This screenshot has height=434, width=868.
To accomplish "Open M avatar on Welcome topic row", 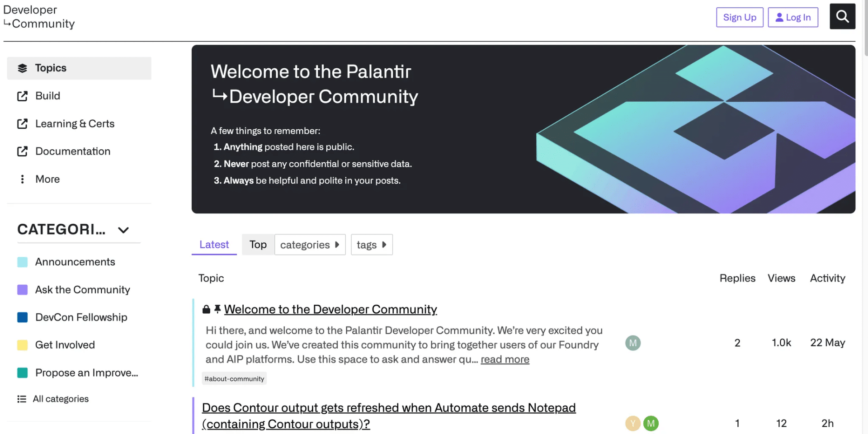I will pyautogui.click(x=633, y=343).
